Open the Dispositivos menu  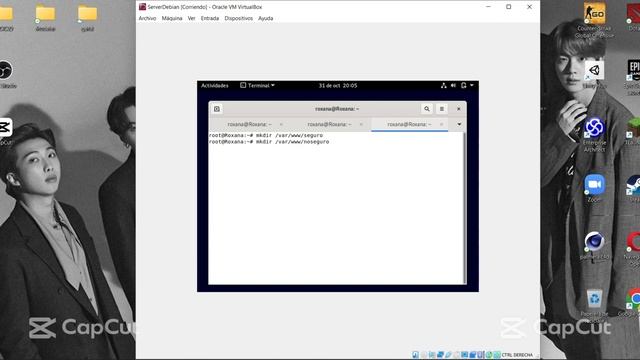click(x=238, y=18)
